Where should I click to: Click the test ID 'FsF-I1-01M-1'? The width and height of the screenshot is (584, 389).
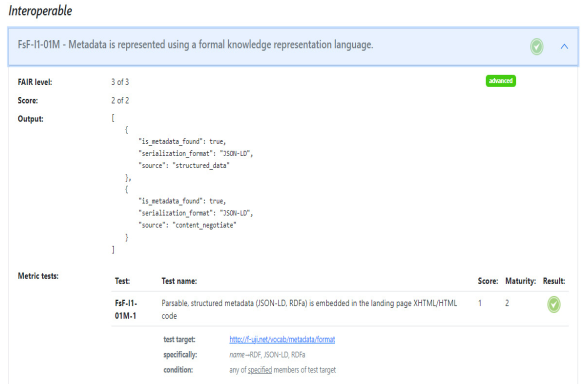point(126,310)
